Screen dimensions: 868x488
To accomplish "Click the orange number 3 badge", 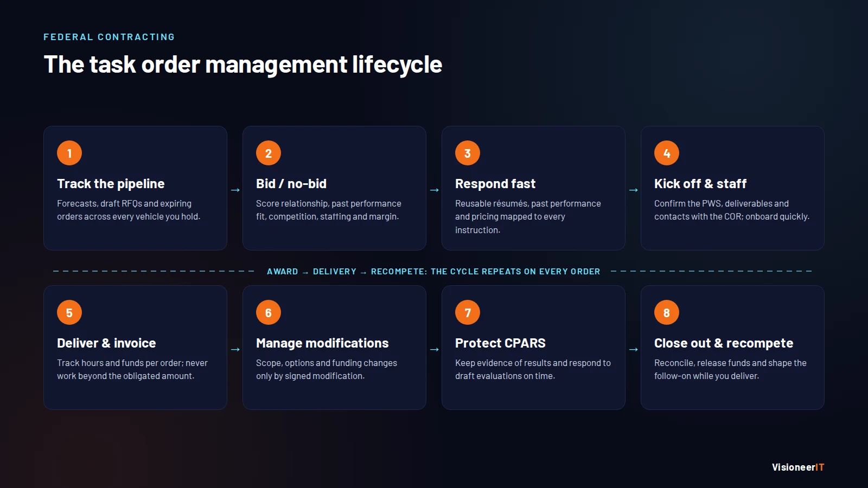I will (x=468, y=153).
